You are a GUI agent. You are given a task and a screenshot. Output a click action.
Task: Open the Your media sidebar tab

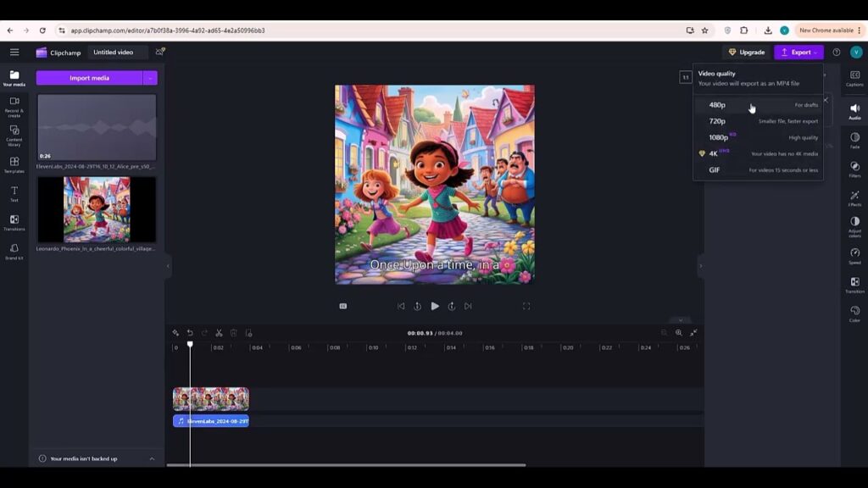[14, 78]
